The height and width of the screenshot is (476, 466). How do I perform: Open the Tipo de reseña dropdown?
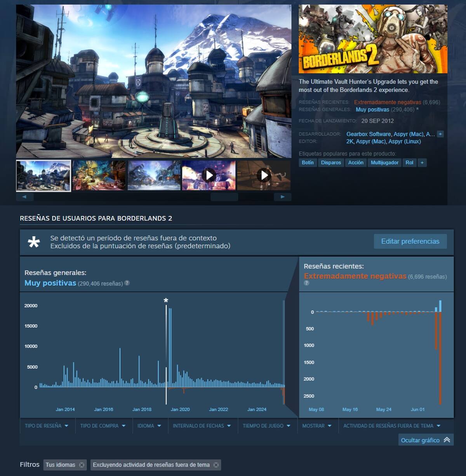click(47, 426)
